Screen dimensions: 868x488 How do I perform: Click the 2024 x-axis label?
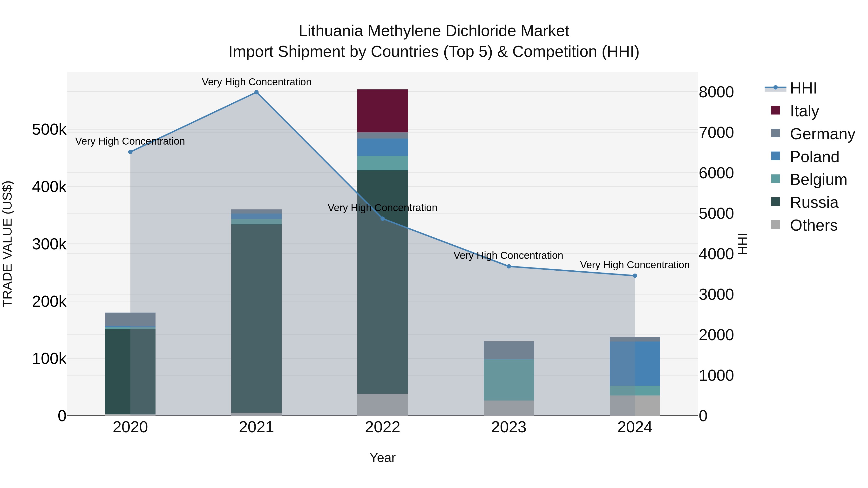click(x=635, y=427)
